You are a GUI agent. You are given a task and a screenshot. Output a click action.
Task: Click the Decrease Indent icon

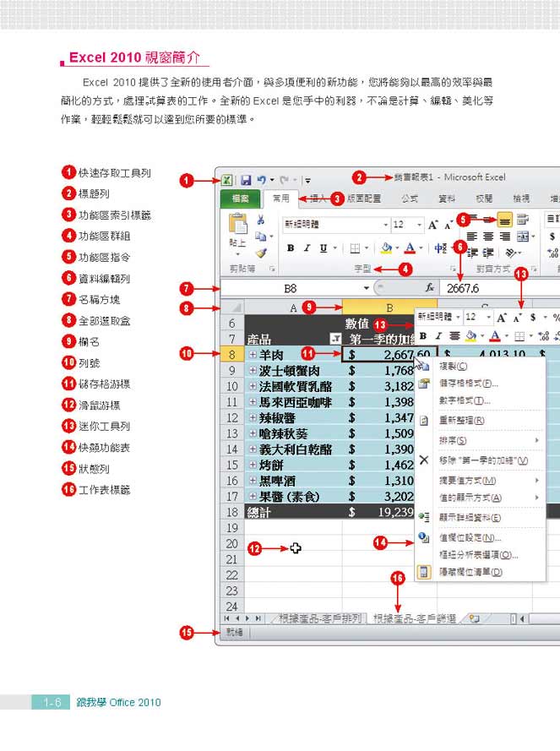point(472,253)
